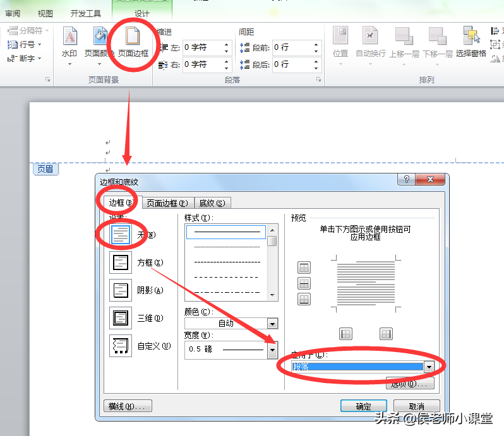
Task: Select the solid line style
Action: [226, 232]
